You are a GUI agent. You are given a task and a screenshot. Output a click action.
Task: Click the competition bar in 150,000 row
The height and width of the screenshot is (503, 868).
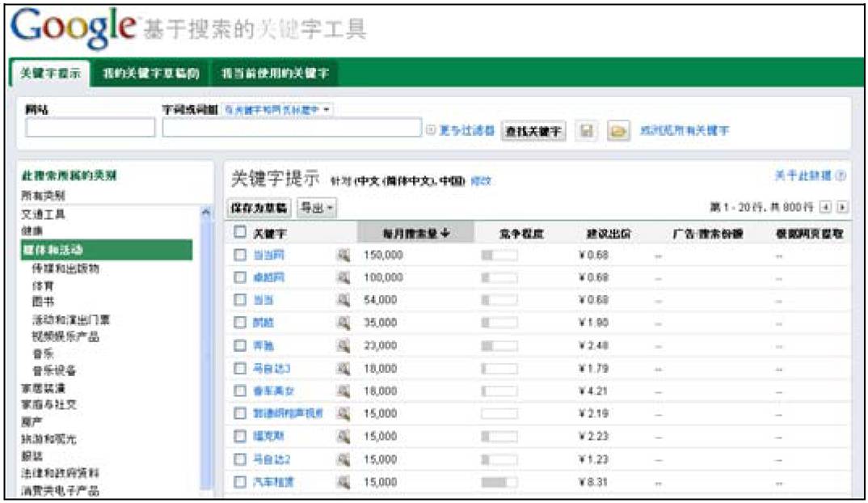(x=499, y=256)
